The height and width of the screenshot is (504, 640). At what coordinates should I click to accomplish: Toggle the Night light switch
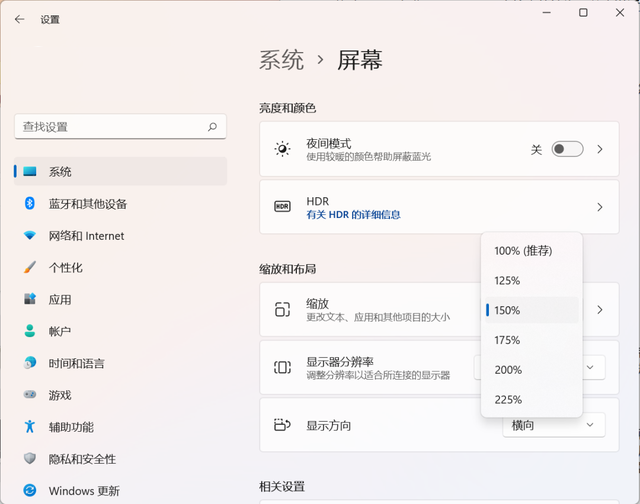tap(567, 149)
